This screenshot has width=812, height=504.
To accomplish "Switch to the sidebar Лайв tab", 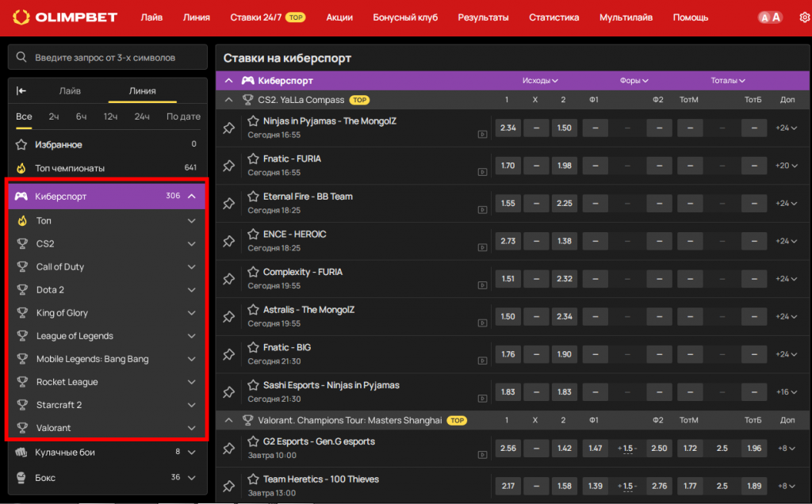I will (70, 91).
